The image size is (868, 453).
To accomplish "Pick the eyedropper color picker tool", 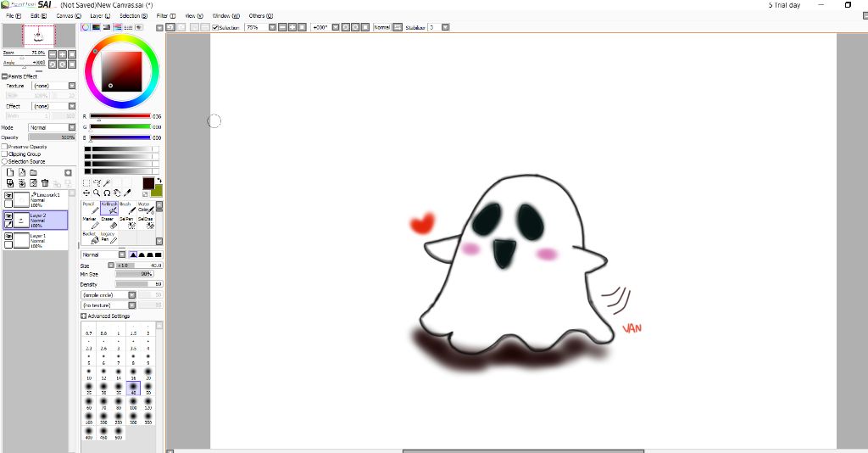I will coord(127,193).
